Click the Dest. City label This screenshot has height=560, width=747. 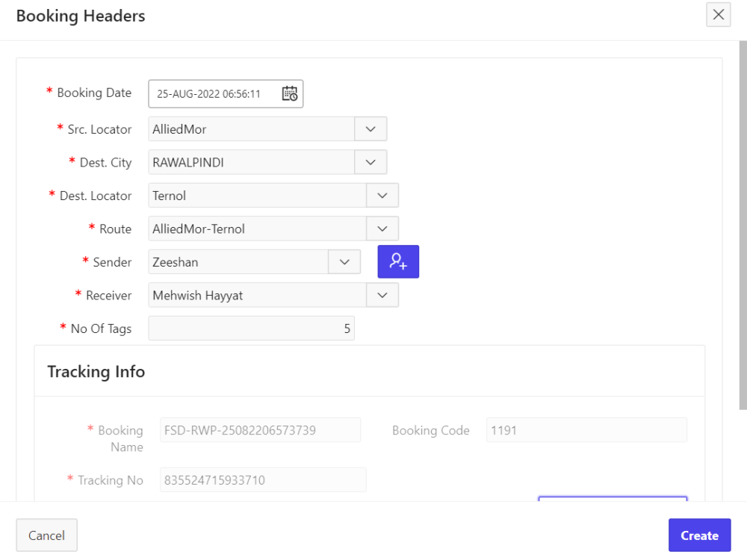[x=106, y=163]
